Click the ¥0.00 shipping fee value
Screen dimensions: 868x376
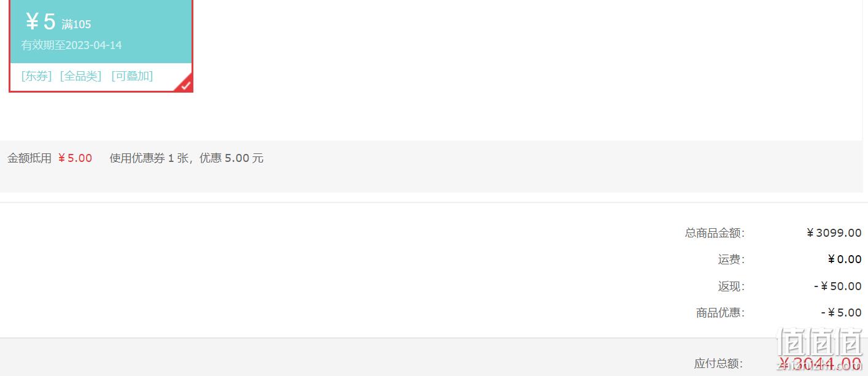pyautogui.click(x=844, y=259)
